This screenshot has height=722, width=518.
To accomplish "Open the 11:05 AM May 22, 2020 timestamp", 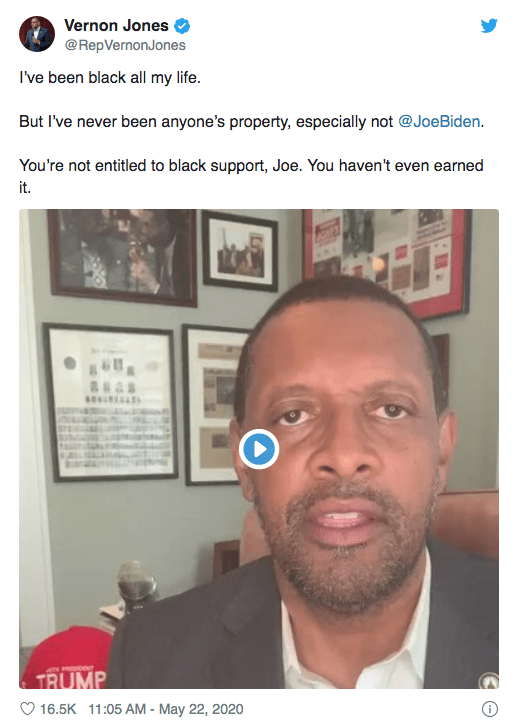I will tap(166, 709).
